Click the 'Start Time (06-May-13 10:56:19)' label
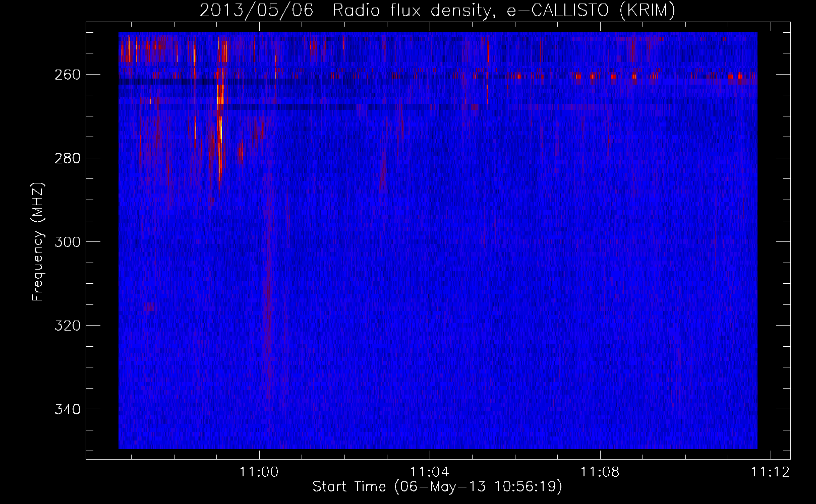The width and height of the screenshot is (816, 504). [x=437, y=487]
